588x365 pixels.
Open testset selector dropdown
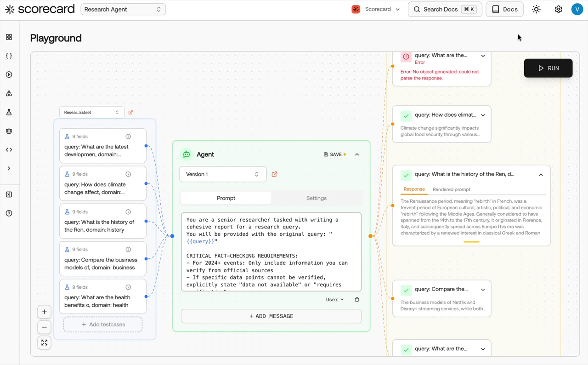91,112
